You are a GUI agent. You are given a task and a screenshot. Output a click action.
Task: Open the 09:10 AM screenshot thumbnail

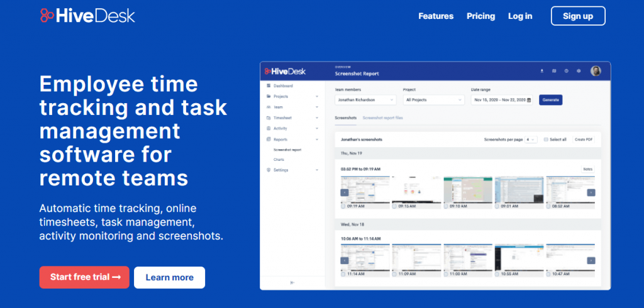[x=468, y=190]
